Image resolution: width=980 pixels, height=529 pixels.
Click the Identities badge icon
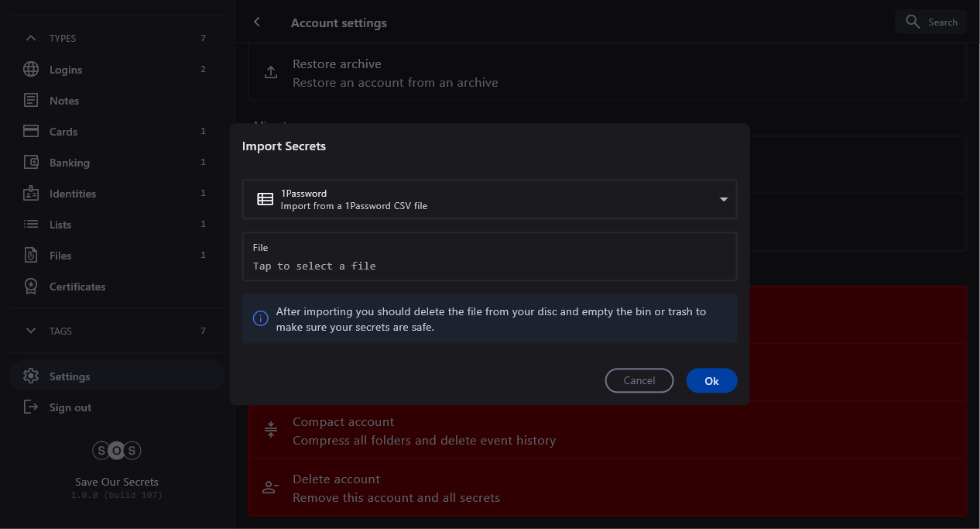click(31, 194)
